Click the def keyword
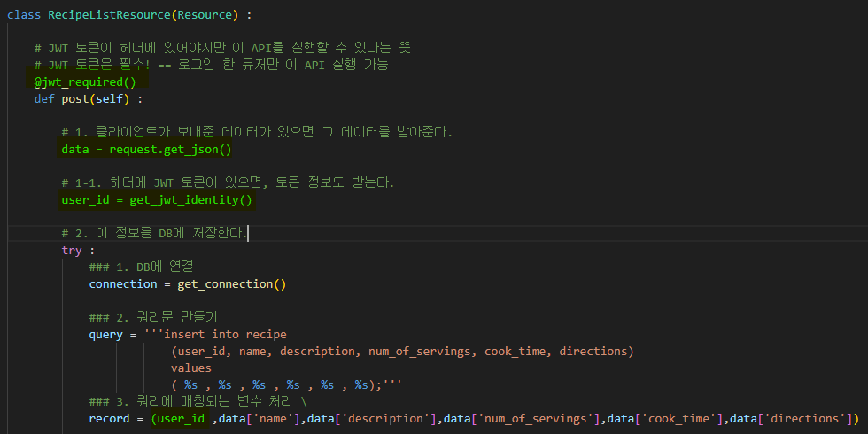868x434 pixels. [44, 99]
